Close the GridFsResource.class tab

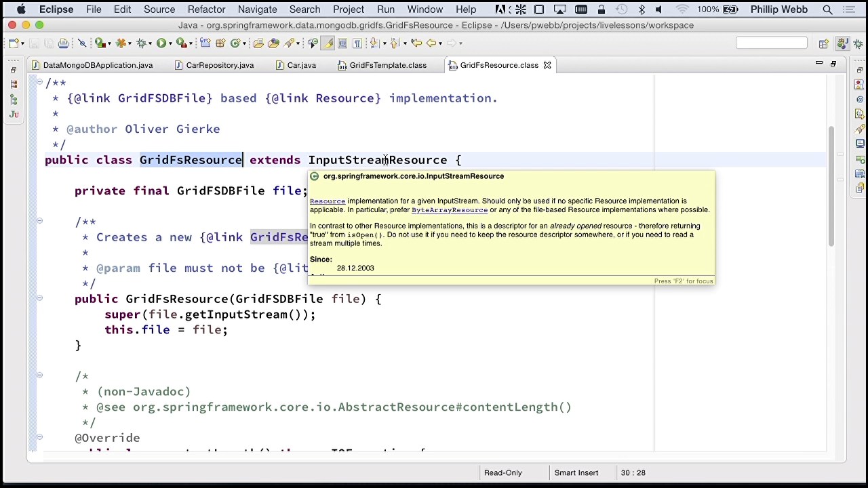tap(547, 65)
